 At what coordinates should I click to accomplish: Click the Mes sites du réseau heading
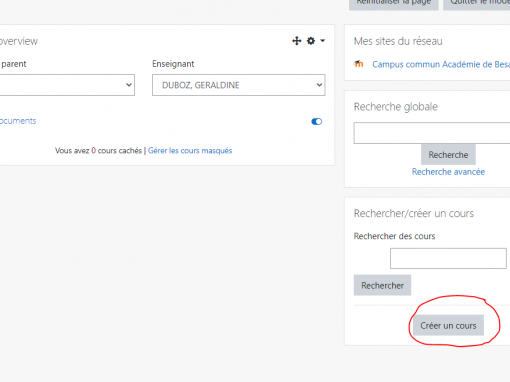pos(398,41)
